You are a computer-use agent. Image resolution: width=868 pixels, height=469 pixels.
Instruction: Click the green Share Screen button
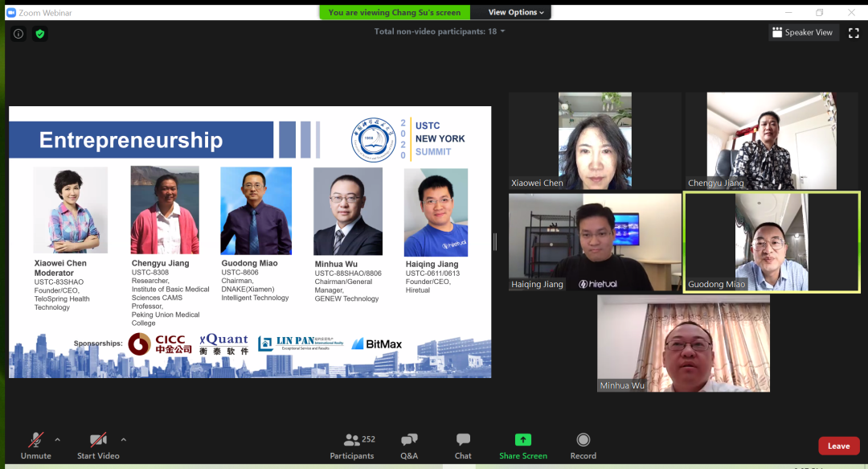[523, 446]
